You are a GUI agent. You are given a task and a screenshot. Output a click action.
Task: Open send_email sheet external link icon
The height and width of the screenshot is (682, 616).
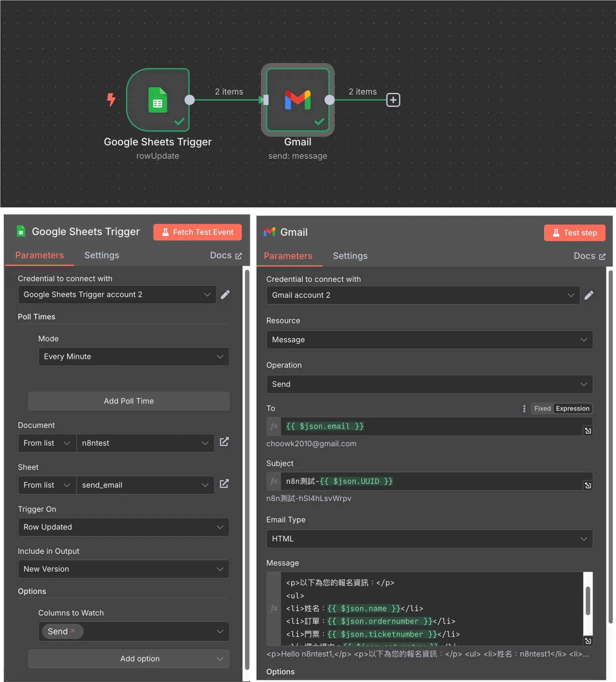click(x=224, y=484)
